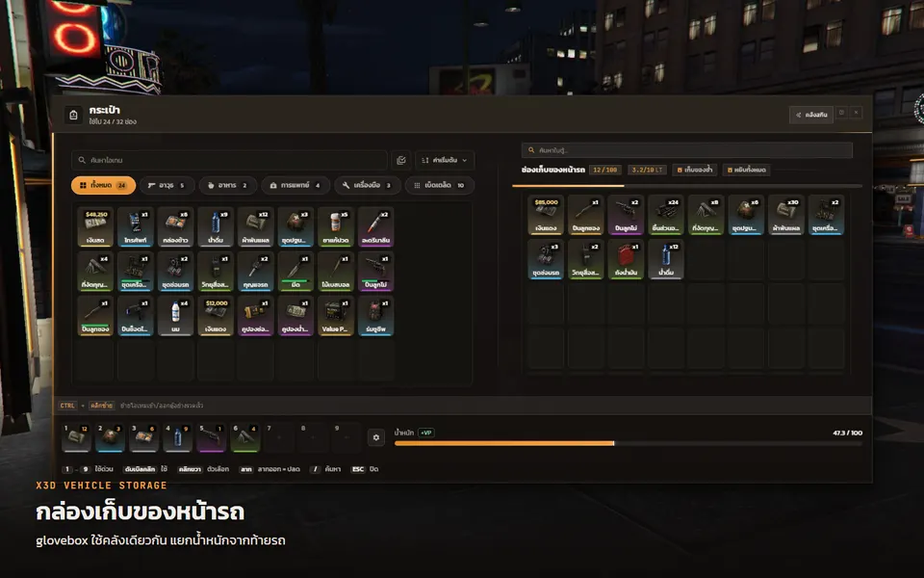924x578 pixels.
Task: Click the bag weight progress bar
Action: [x=629, y=443]
